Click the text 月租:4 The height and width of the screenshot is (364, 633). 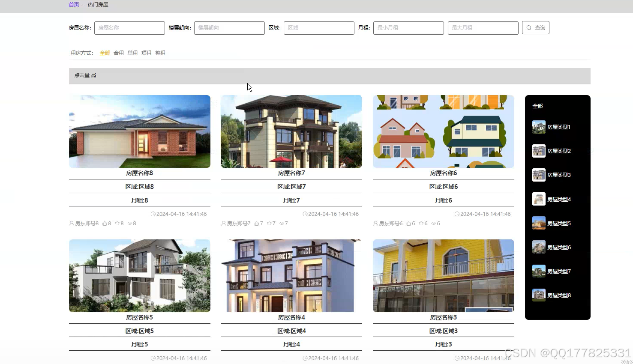(x=291, y=344)
